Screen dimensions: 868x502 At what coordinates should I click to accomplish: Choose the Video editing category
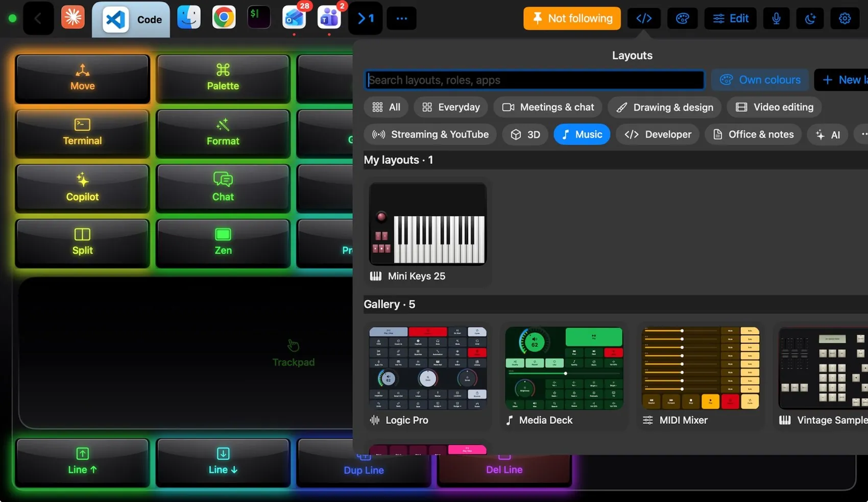tap(774, 107)
